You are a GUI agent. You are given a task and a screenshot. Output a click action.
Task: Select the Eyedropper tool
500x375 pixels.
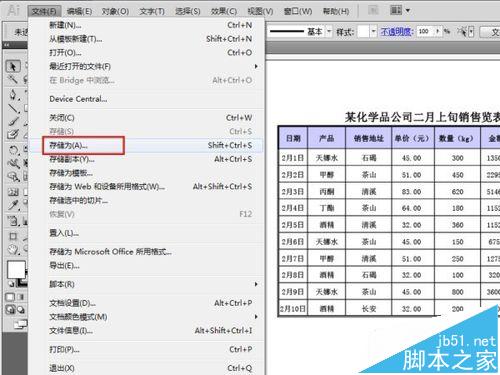13,205
